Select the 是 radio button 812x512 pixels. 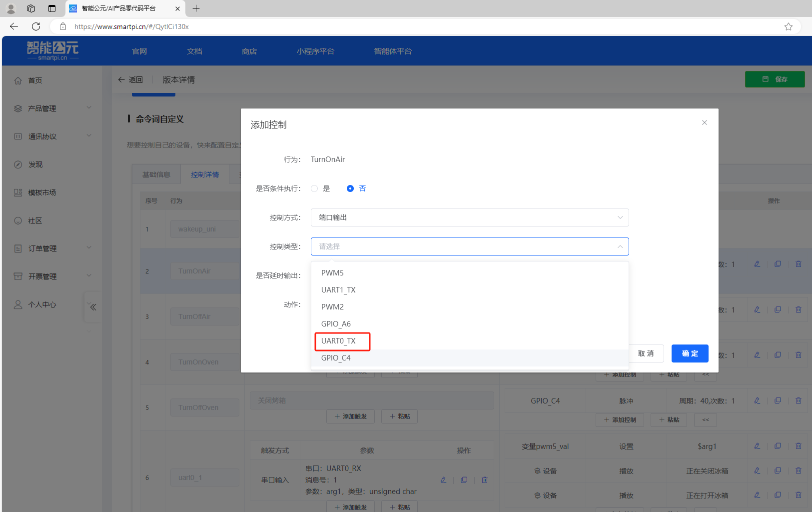(314, 188)
